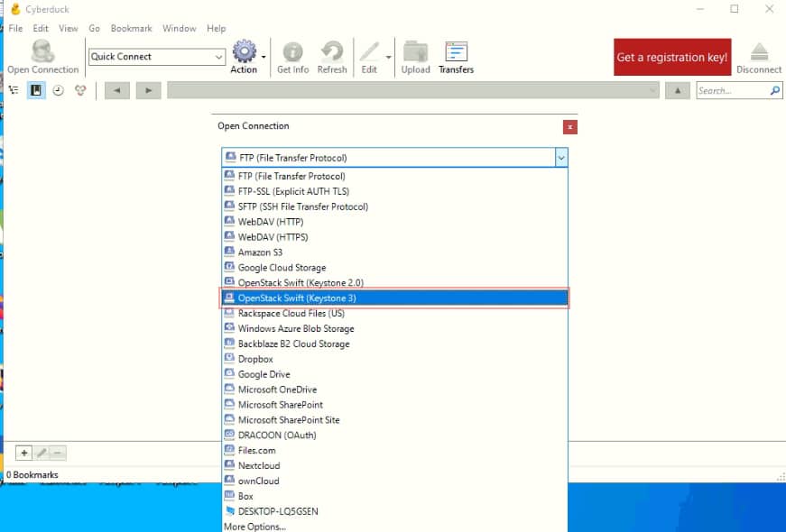
Task: Click the Action gear icon
Action: click(243, 51)
